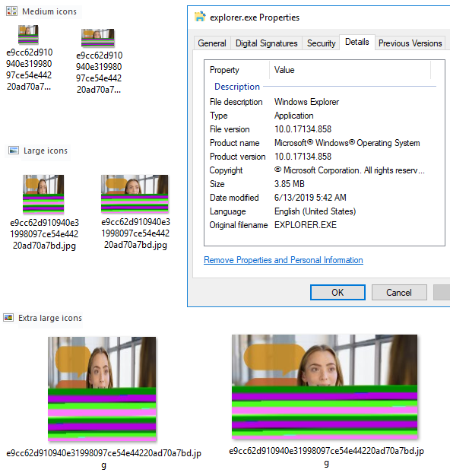The image size is (450, 476).
Task: Select the right large-icon jpg thumbnail
Action: point(135,193)
